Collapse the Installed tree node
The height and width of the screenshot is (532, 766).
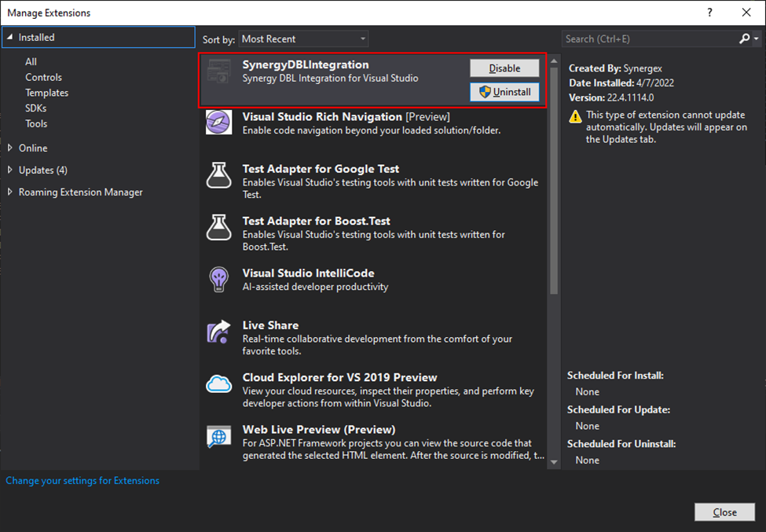[x=9, y=37]
